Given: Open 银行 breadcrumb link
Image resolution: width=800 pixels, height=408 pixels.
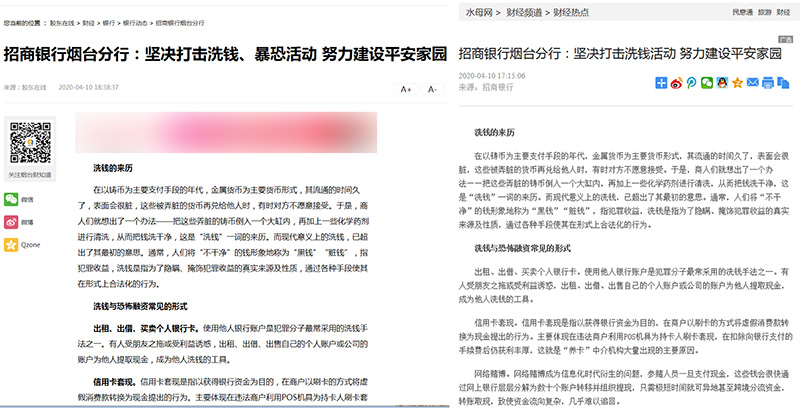Looking at the screenshot, I should click(x=109, y=23).
